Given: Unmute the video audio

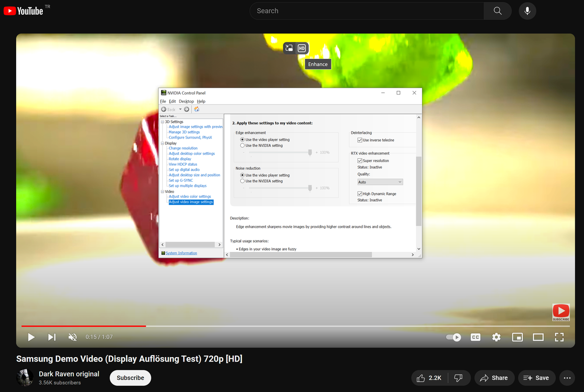Looking at the screenshot, I should click(x=73, y=337).
